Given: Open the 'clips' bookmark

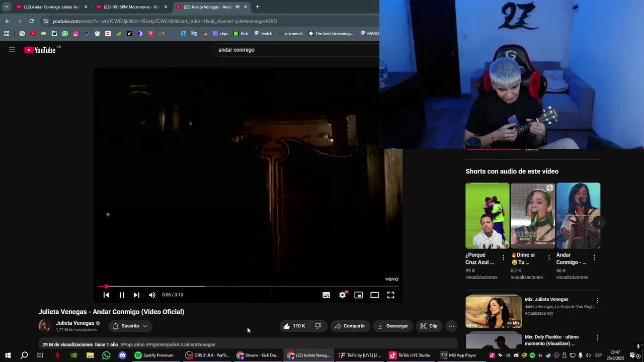Looking at the screenshot, I should [220, 34].
